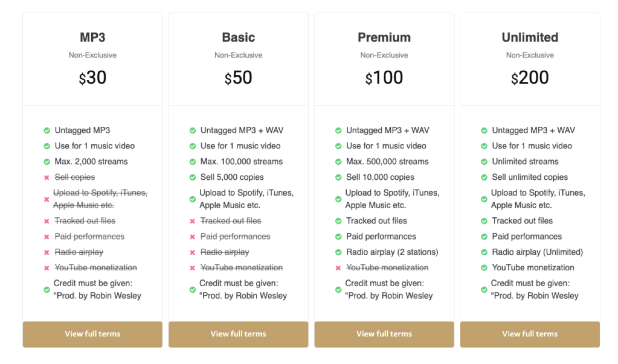
Task: Click green check beside Untagged MP3 in MP3 plan
Action: click(47, 130)
